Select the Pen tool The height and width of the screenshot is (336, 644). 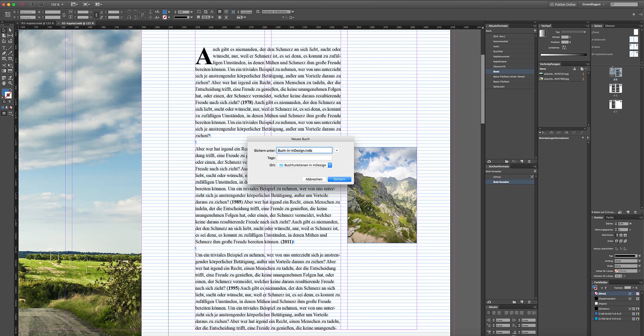[4, 53]
